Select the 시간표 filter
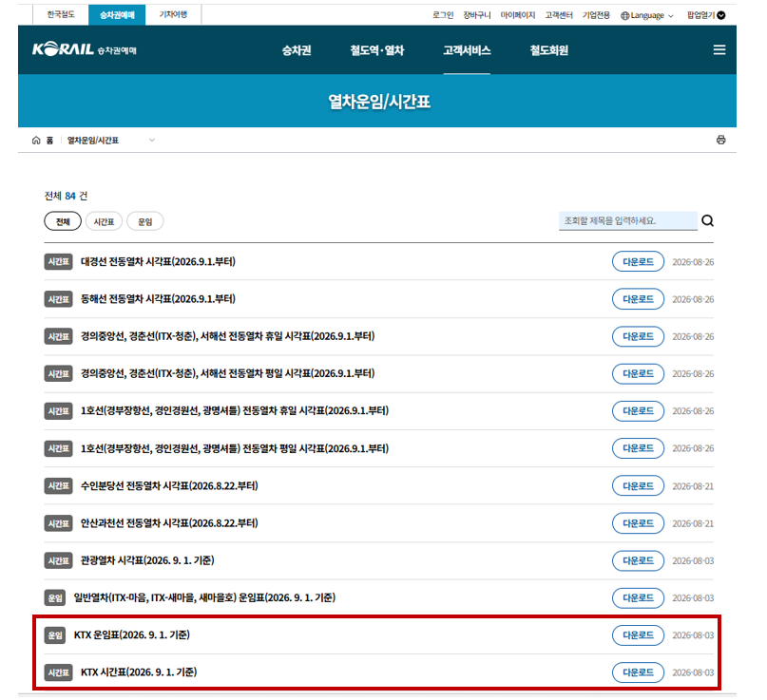This screenshot has width=767, height=700. [x=104, y=221]
